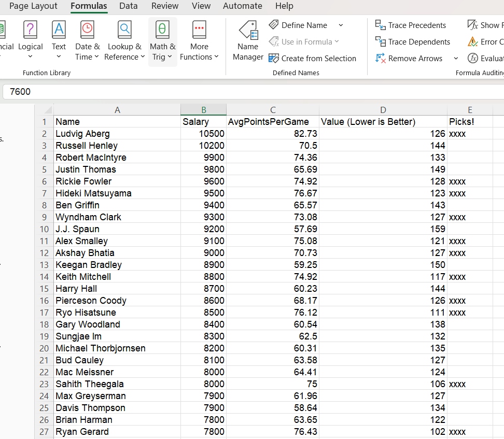Click value cell 150 for Keegan Bradley

383,265
